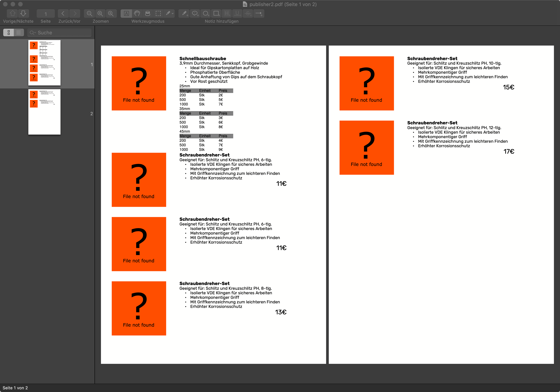Add a box rectangle annotation

216,13
